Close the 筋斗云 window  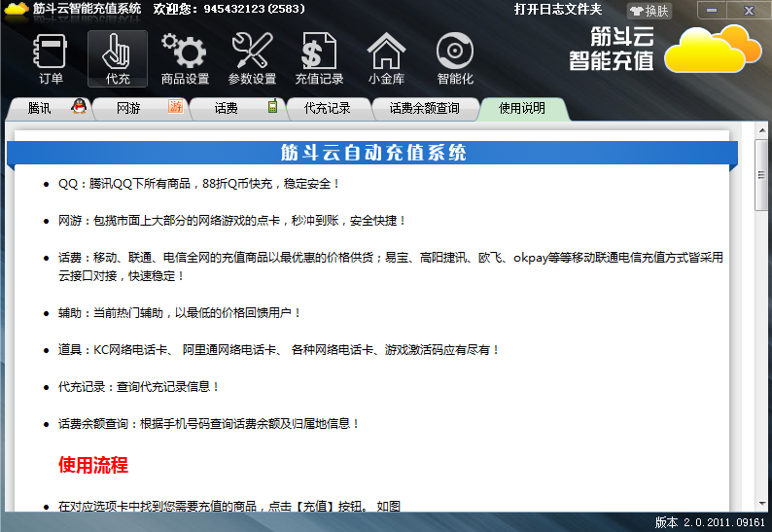point(749,10)
